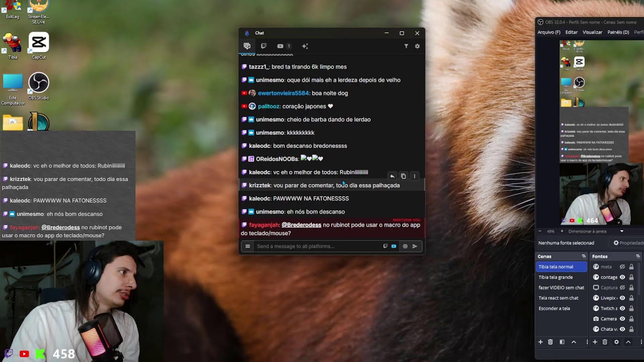Open source properties gear in Fontes toolbar
Viewport: 644px width, 362px height.
pyautogui.click(x=616, y=342)
